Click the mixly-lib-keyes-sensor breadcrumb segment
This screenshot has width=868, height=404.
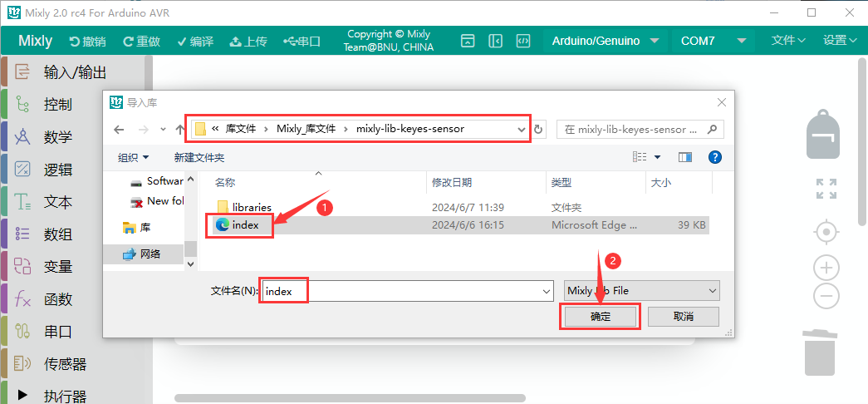410,129
